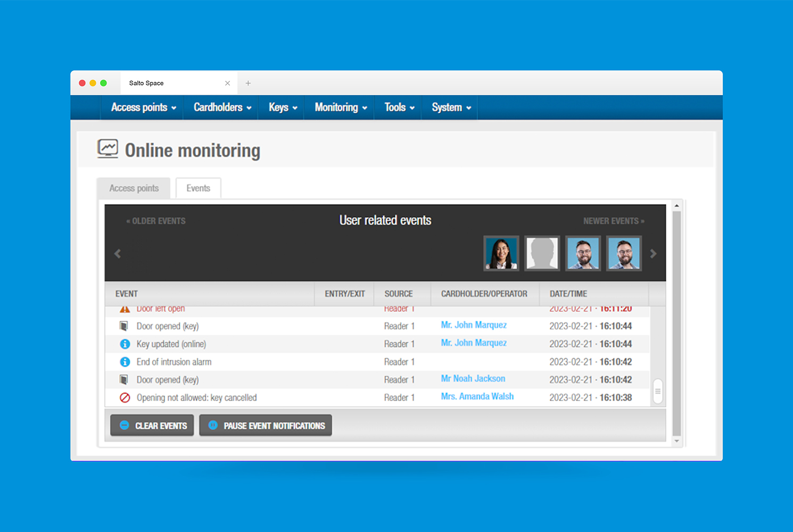Open Mr. John Marquez in Key updated row
This screenshot has height=532, width=793.
pos(474,343)
